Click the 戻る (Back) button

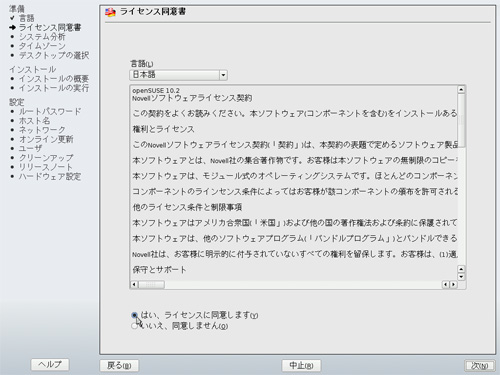(x=119, y=366)
